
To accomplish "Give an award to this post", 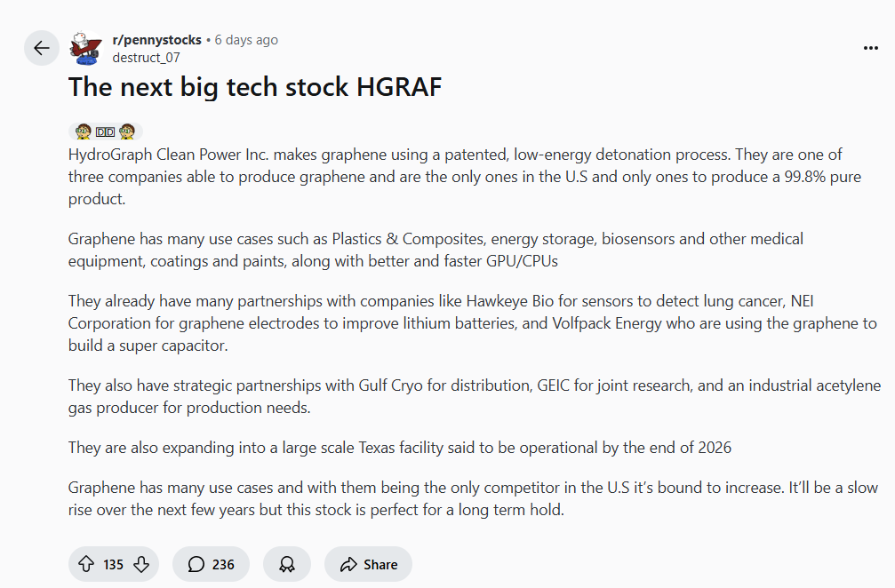I will pyautogui.click(x=287, y=564).
